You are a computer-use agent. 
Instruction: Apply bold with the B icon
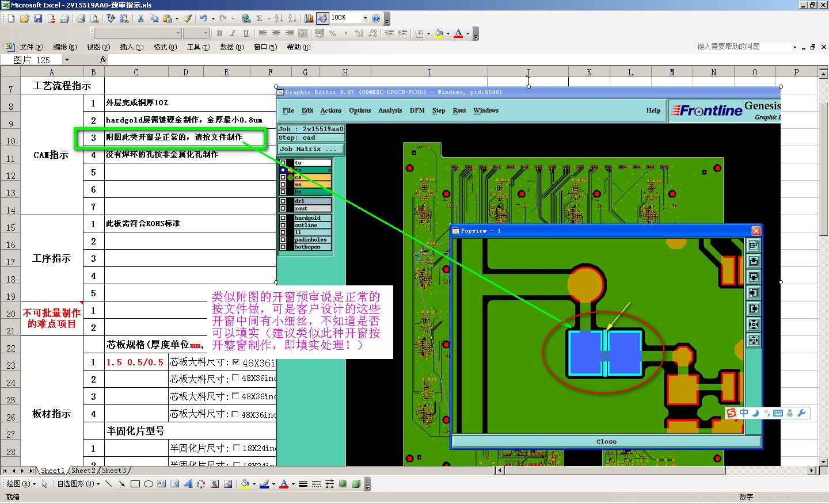pos(219,33)
